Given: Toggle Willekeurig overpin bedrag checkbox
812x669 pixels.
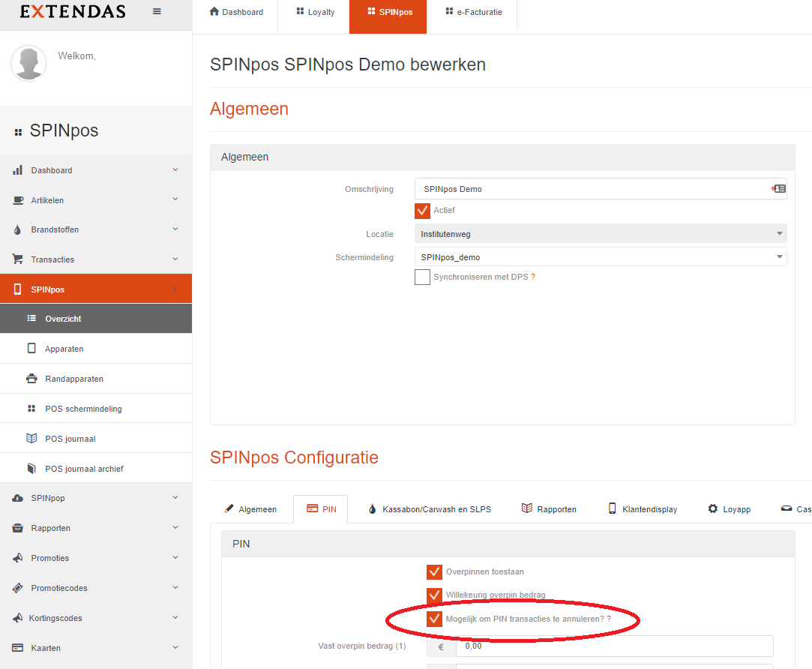Looking at the screenshot, I should 434,595.
